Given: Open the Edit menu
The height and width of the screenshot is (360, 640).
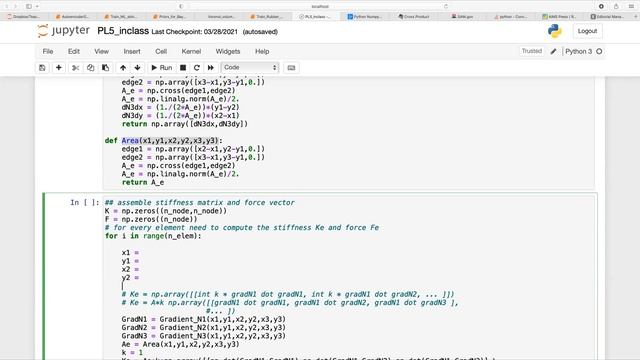Looking at the screenshot, I should point(74,51).
